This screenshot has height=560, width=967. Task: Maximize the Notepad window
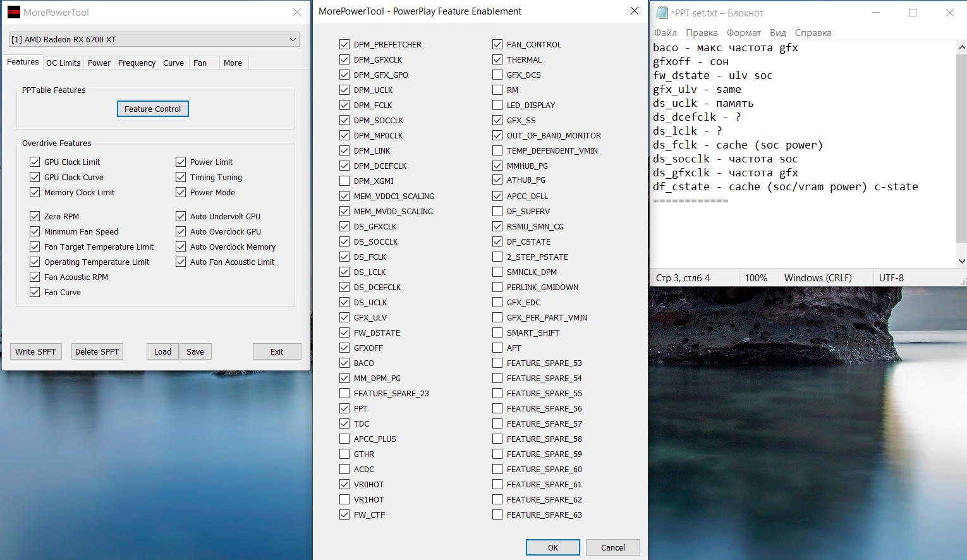click(913, 13)
